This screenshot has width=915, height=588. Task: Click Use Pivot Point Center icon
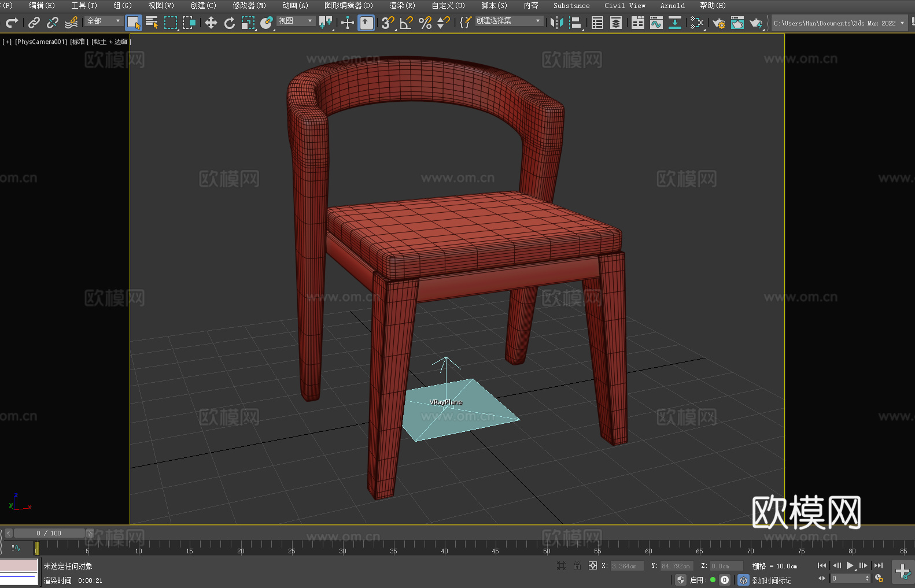click(326, 23)
